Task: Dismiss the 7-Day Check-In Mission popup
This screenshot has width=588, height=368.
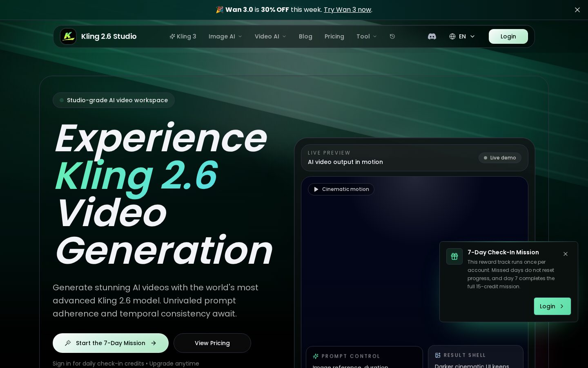Action: click(566, 254)
